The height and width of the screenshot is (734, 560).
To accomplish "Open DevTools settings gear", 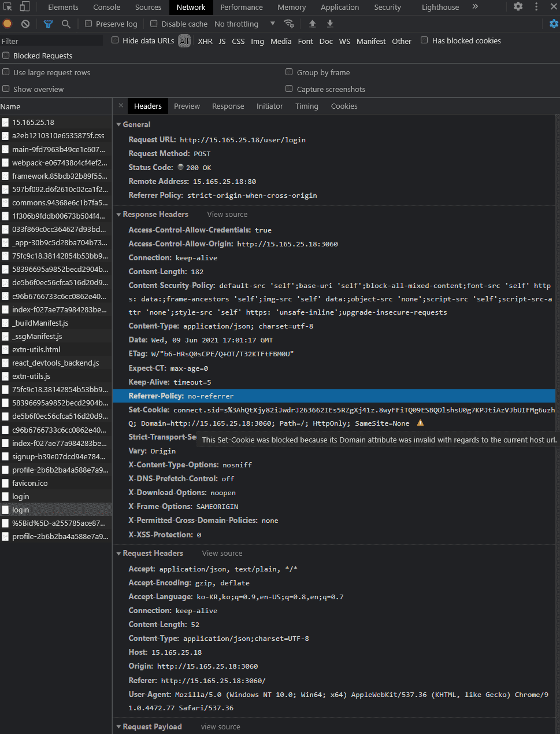I will coord(518,7).
